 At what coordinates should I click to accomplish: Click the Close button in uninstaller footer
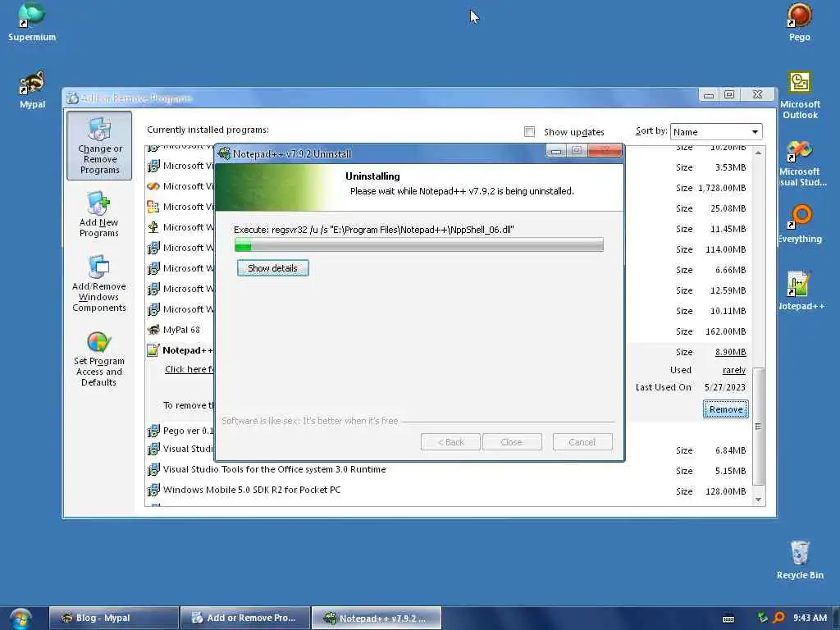pos(512,442)
